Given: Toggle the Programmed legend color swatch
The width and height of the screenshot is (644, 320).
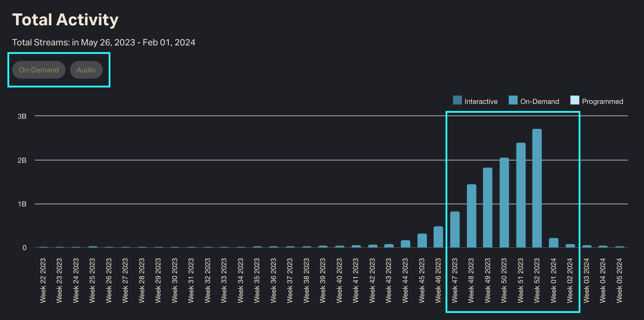Looking at the screenshot, I should point(575,100).
